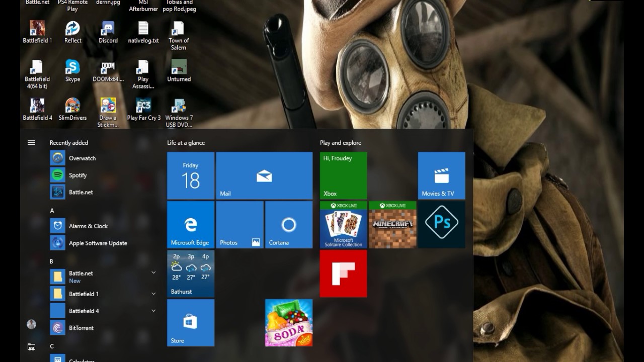644x362 pixels.
Task: Open the Xbox tile
Action: [x=344, y=176]
